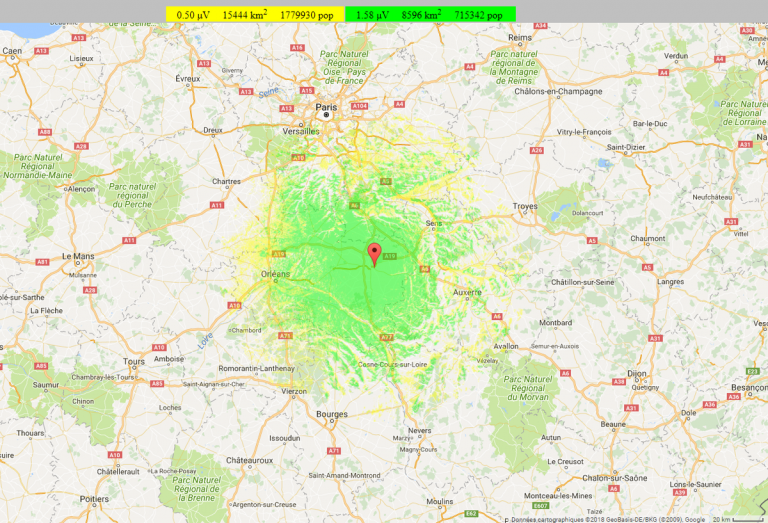The width and height of the screenshot is (768, 523).
Task: Click the yellow 0.50 µV legend box
Action: [x=254, y=14]
